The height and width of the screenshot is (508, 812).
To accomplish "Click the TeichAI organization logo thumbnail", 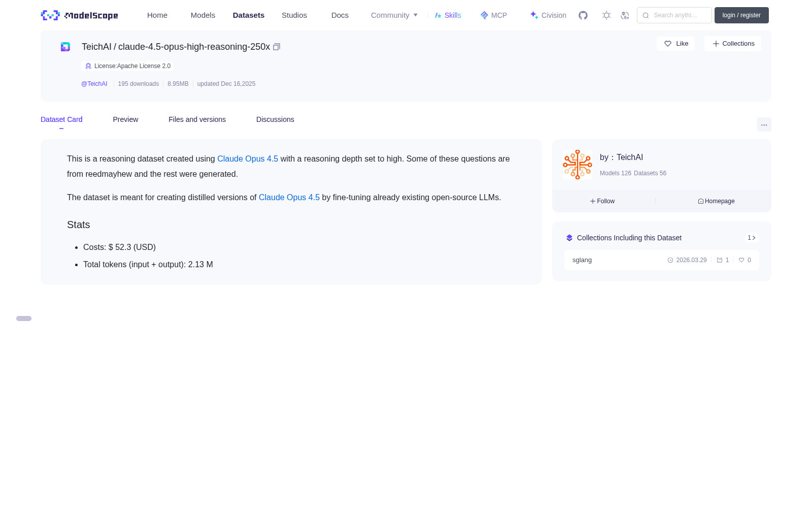I will pos(578,165).
